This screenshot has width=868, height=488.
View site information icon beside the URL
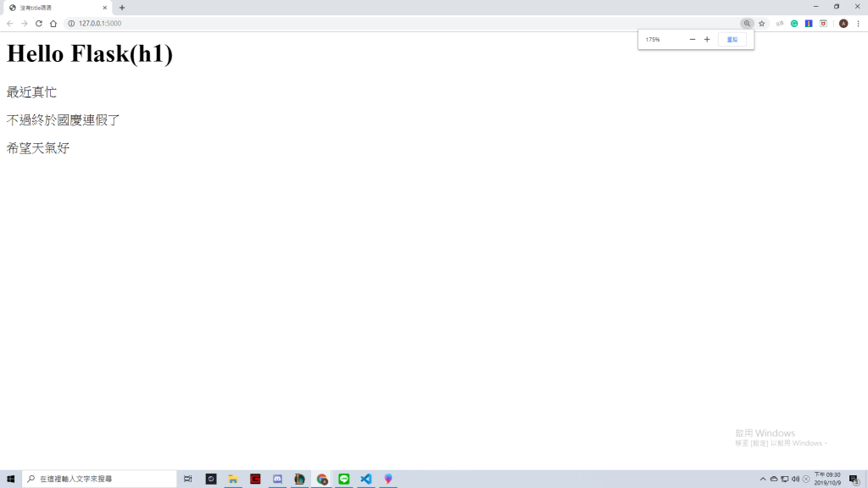(71, 23)
